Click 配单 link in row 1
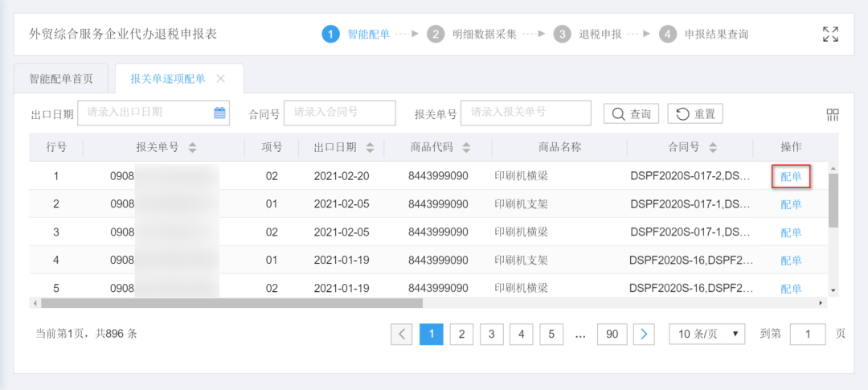 point(791,176)
